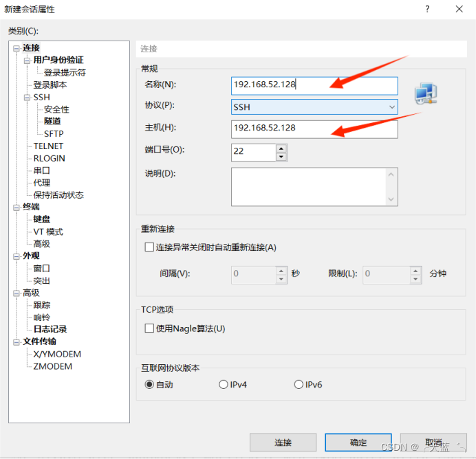Viewport: 476px width, 459px height.
Task: Select 突出 tree item
Action: [41, 281]
